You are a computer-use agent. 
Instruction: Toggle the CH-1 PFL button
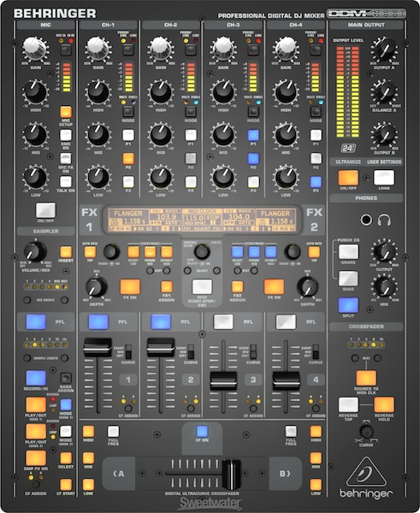(98, 321)
